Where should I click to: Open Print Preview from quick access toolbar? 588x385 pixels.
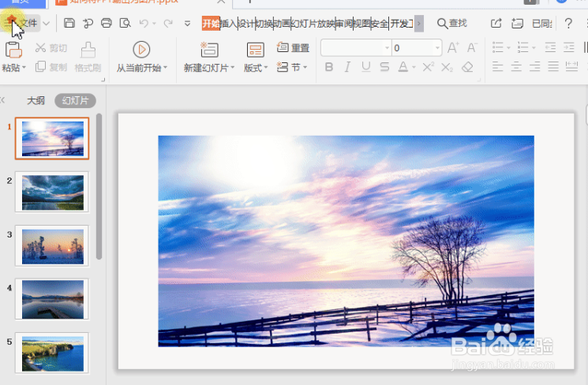[x=125, y=23]
